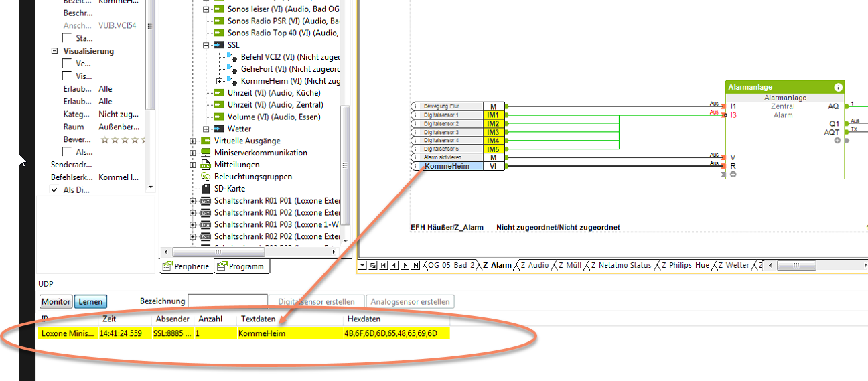This screenshot has height=381, width=868.
Task: Click info icon of Bewegung Flur input
Action: pyautogui.click(x=415, y=106)
